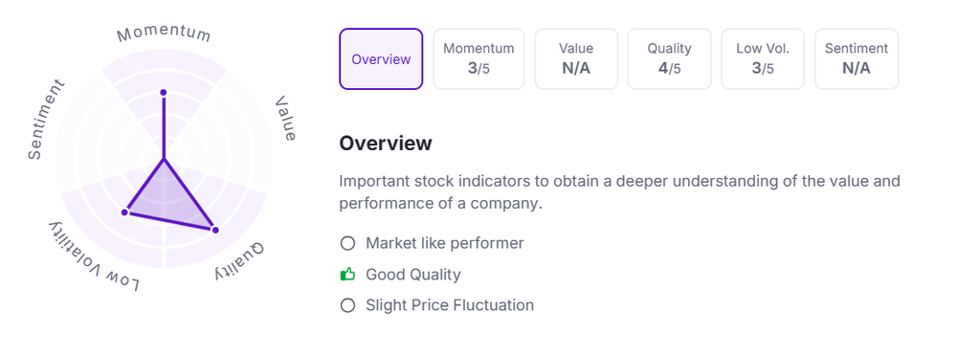This screenshot has width=980, height=355.
Task: Click the Quality data point on radar
Action: click(x=215, y=230)
